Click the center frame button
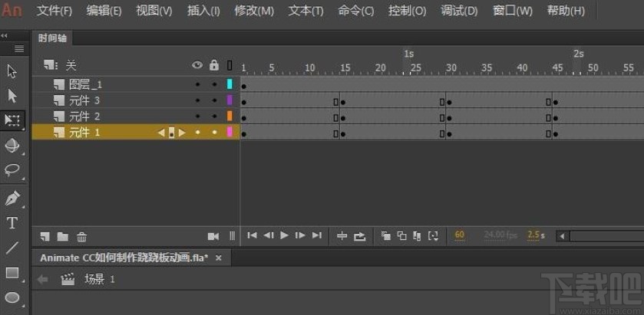 point(342,236)
